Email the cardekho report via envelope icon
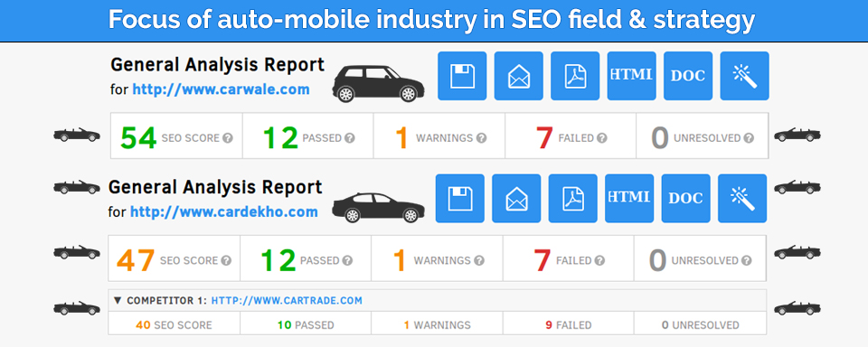Viewport: 868px width, 347px height. click(x=516, y=199)
